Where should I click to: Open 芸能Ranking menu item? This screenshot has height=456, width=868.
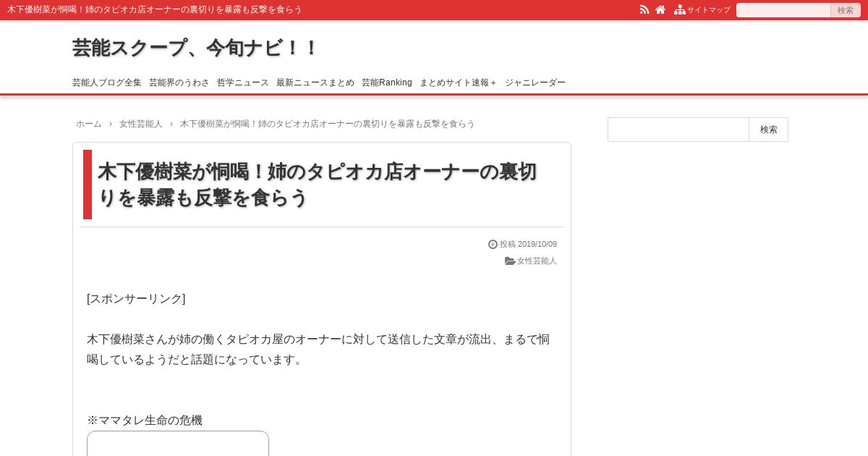click(387, 83)
